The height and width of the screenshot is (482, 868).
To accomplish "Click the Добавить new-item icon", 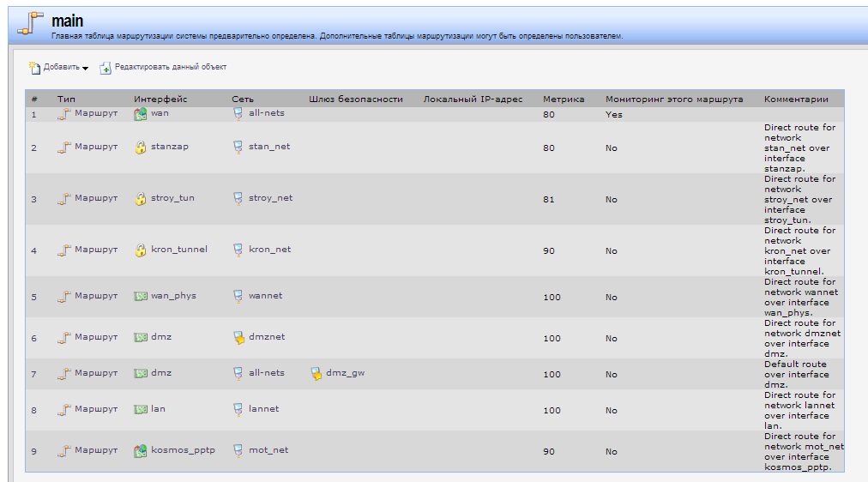I will pyautogui.click(x=34, y=68).
